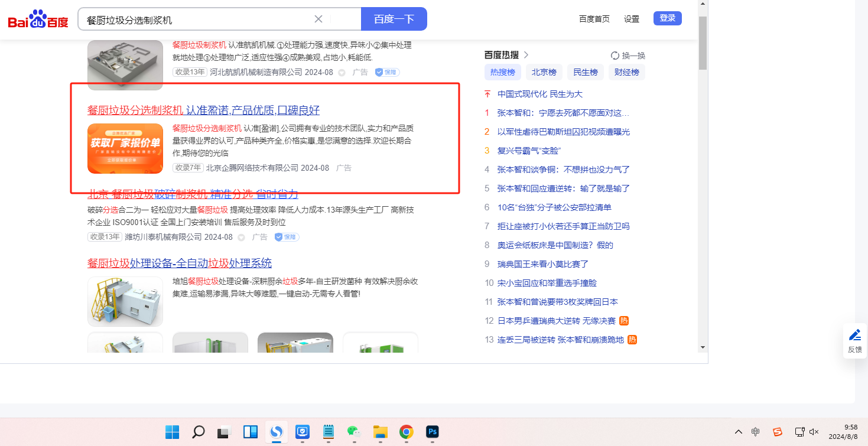
Task: Toggle the muted speaker volume icon
Action: [x=814, y=432]
